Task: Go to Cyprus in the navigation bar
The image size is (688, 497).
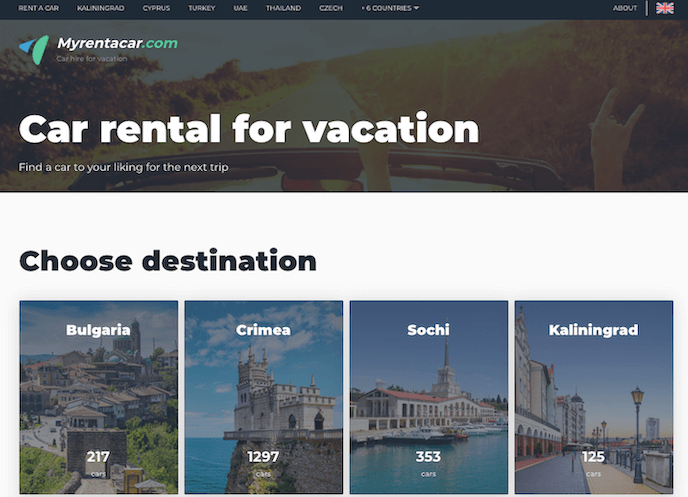Action: tap(156, 8)
